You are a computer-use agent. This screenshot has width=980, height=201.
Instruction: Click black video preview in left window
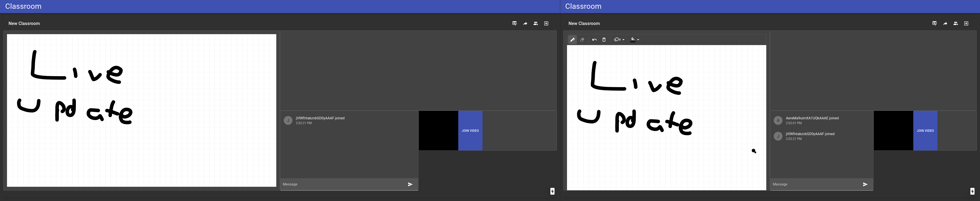[x=439, y=130]
